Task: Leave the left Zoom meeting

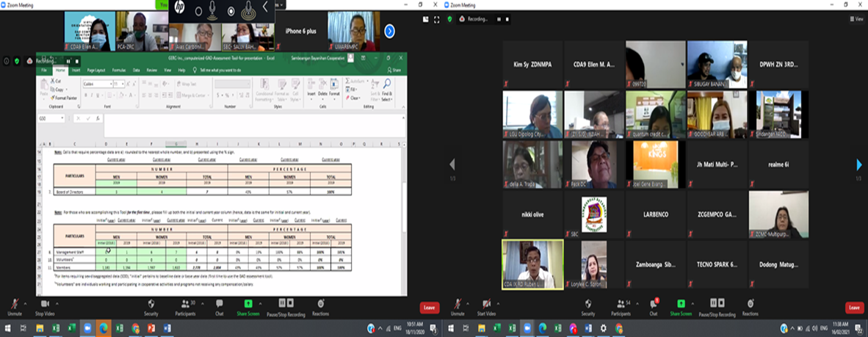Action: [429, 308]
